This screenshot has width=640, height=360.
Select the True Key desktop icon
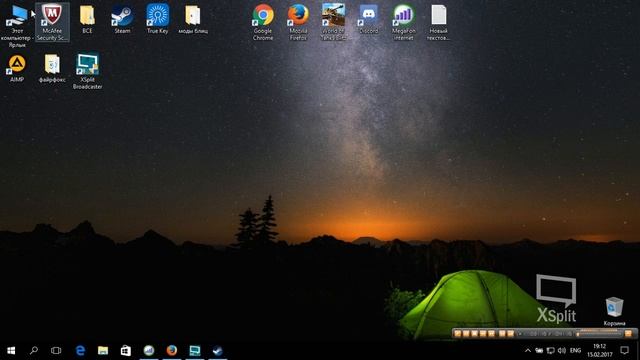click(x=158, y=20)
